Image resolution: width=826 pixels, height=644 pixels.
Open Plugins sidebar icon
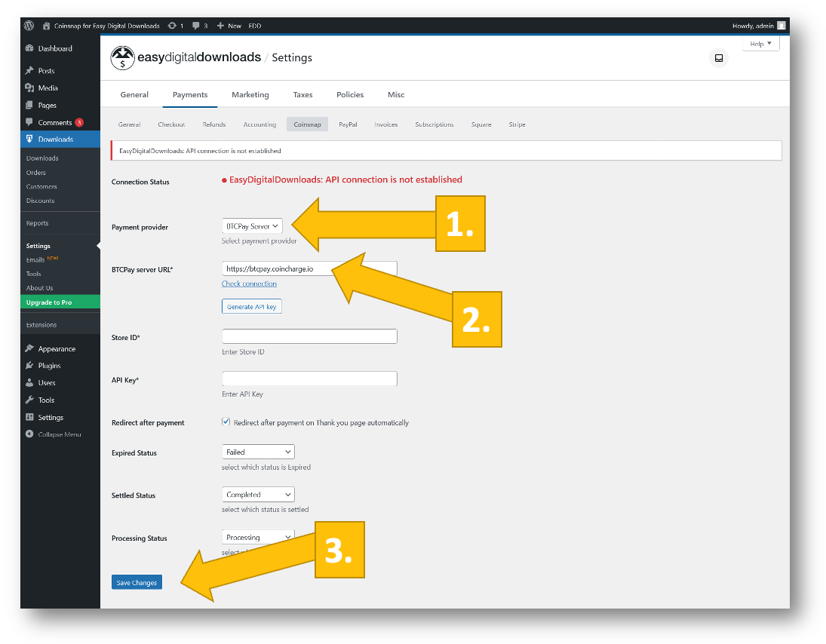tap(29, 366)
